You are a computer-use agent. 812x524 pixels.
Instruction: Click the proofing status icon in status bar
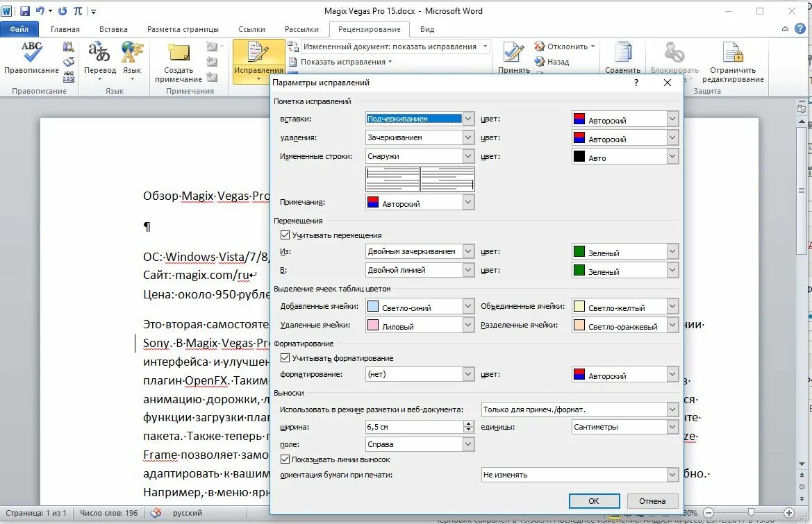(x=156, y=513)
